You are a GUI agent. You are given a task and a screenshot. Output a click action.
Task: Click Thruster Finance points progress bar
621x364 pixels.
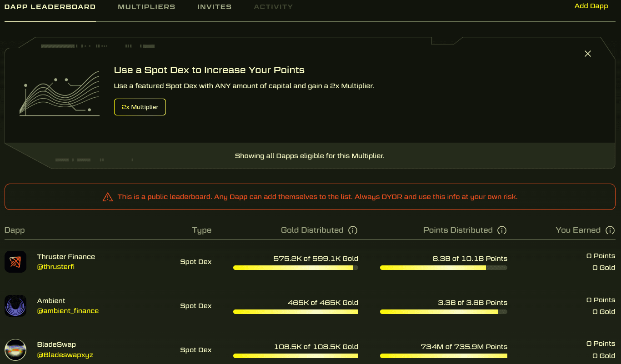coord(444,268)
